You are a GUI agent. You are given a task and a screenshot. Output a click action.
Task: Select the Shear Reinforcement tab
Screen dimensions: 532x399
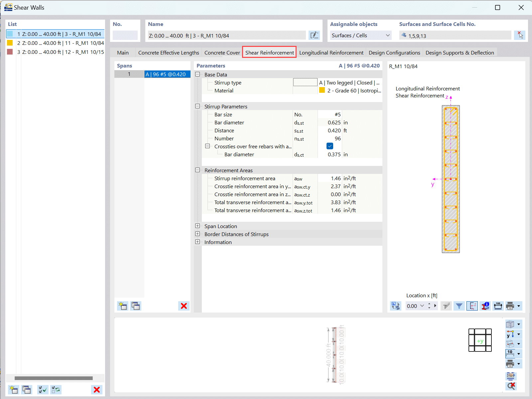pos(269,52)
